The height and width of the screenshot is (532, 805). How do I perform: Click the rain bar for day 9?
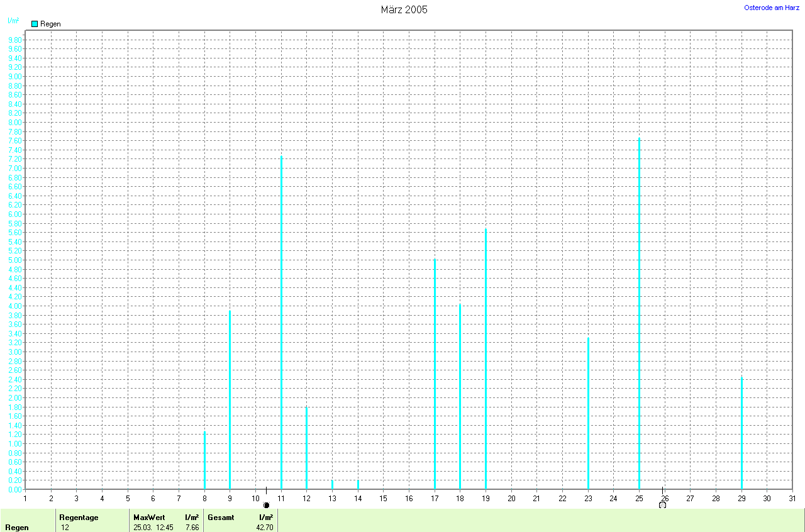click(x=230, y=399)
